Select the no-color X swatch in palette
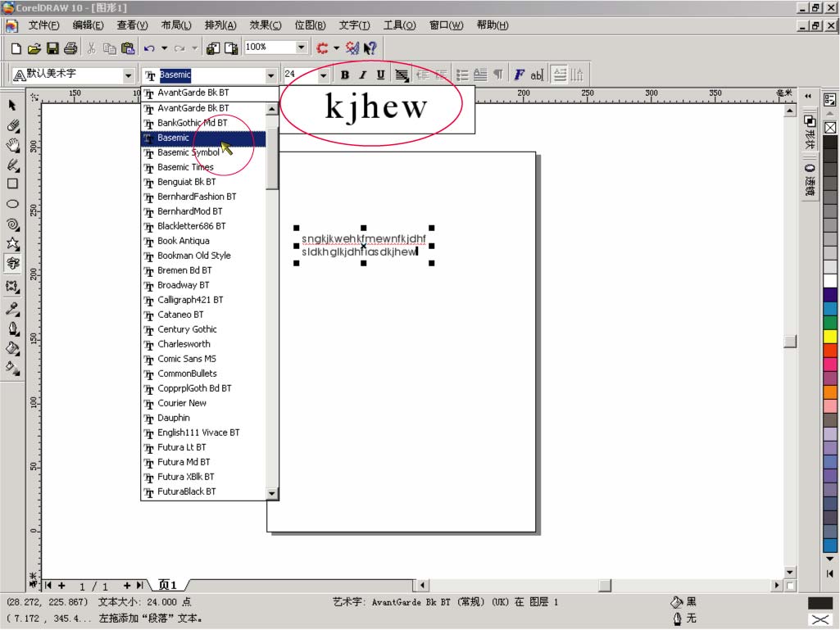This screenshot has height=630, width=840. point(830,128)
